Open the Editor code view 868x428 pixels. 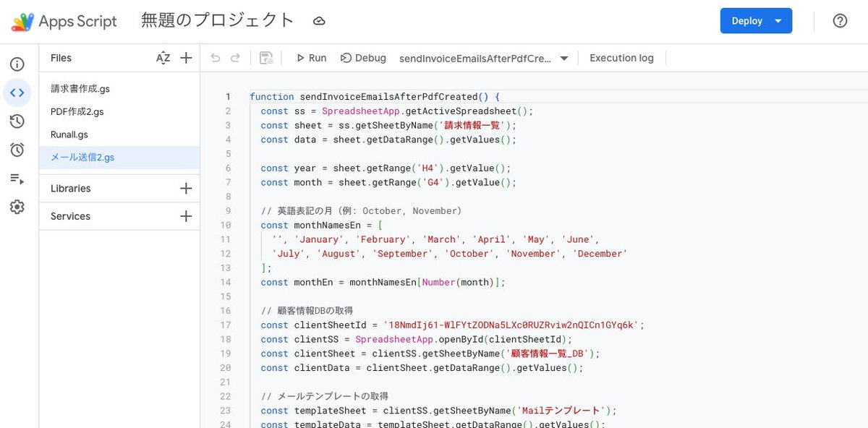17,93
